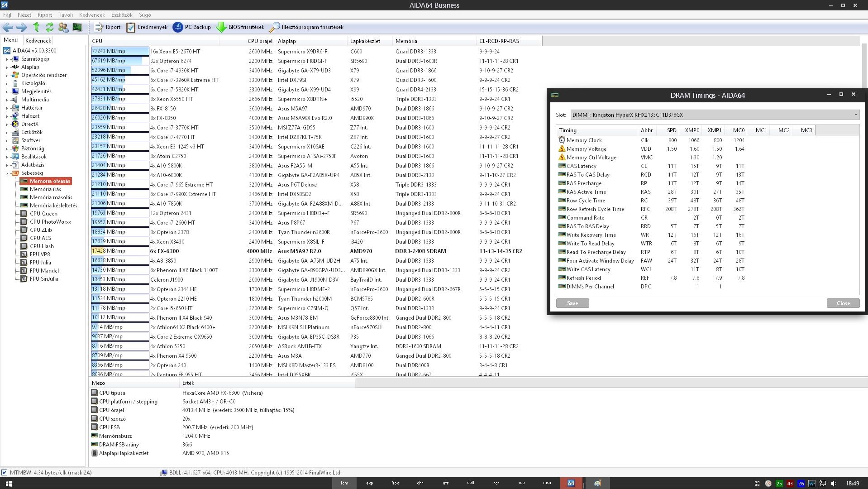Select CPU PhotoWorxx benchmark
Viewport: 868px width, 489px height.
coord(50,222)
